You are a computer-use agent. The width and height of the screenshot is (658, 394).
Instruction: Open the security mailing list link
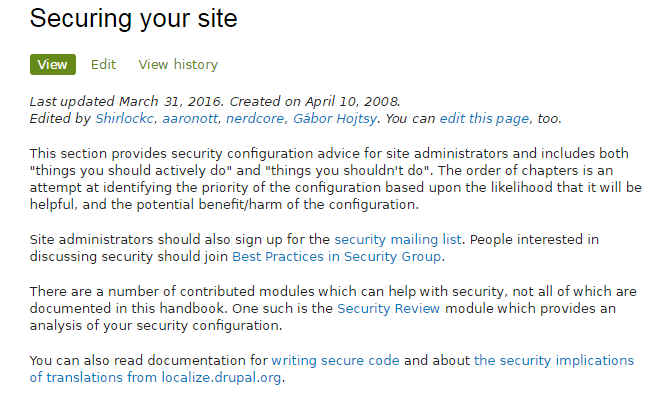398,240
